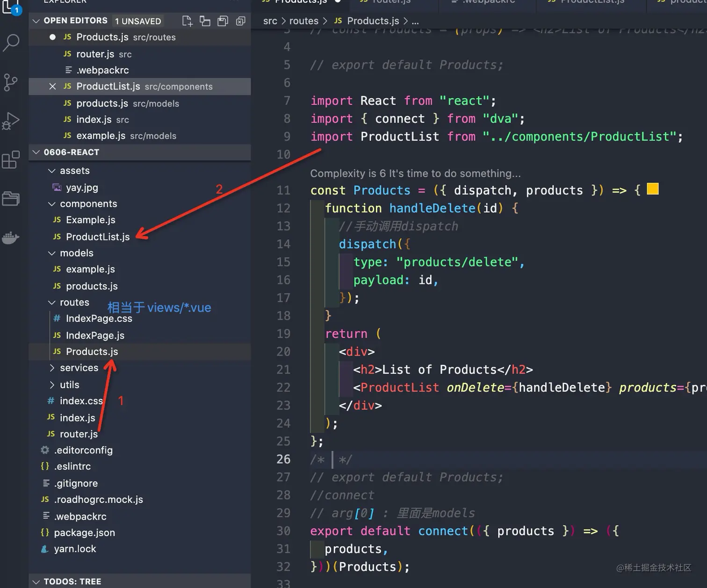Image resolution: width=707 pixels, height=588 pixels.
Task: Open yarn.lock file
Action: pos(140,549)
